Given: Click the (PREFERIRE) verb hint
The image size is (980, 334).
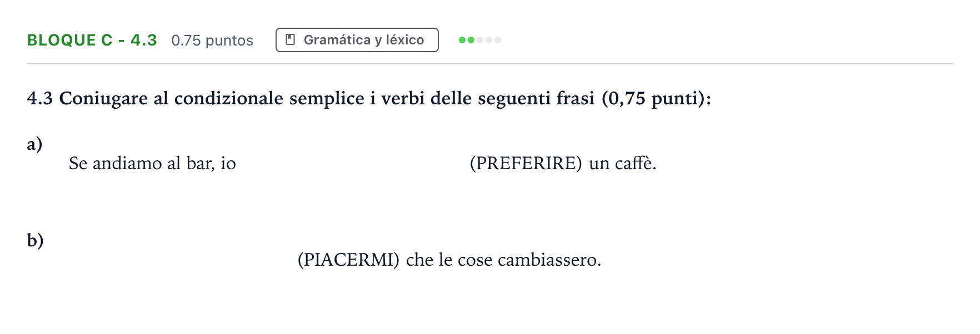Looking at the screenshot, I should 526,163.
